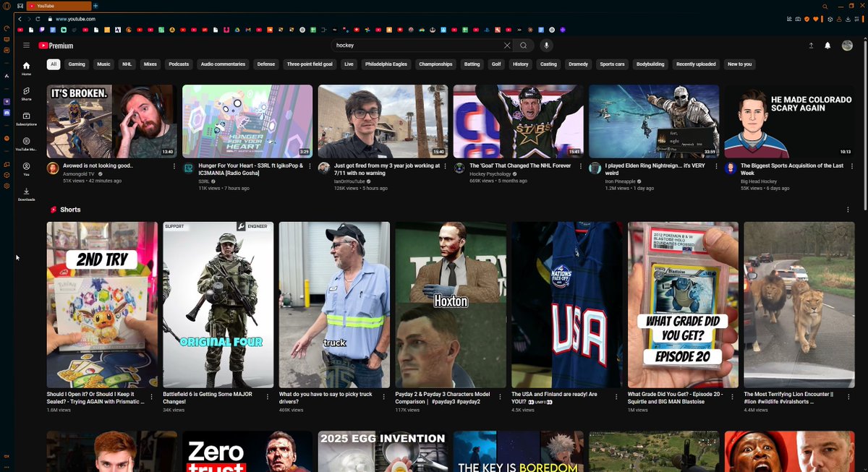Start voice search with the microphone

point(546,45)
